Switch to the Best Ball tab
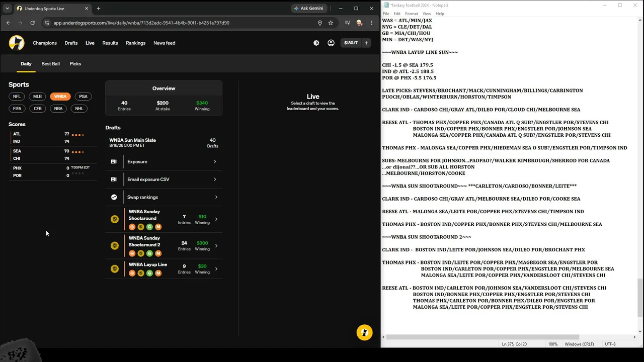644x362 pixels. 50,64
